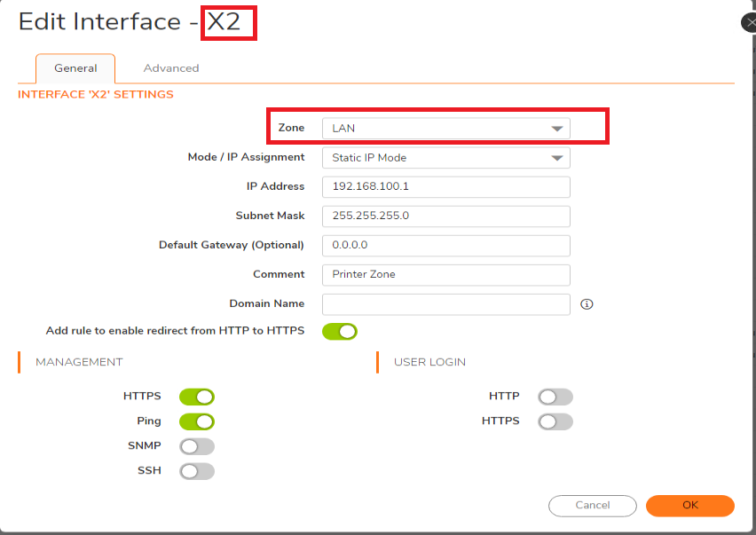Click the OK button
756x535 pixels.
689,506
